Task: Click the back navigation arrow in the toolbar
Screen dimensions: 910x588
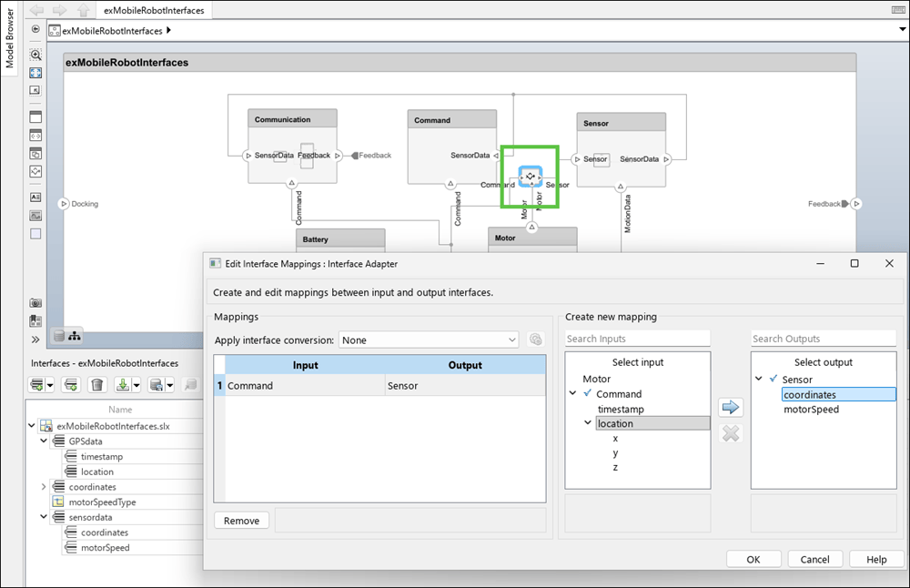Action: tap(36, 10)
